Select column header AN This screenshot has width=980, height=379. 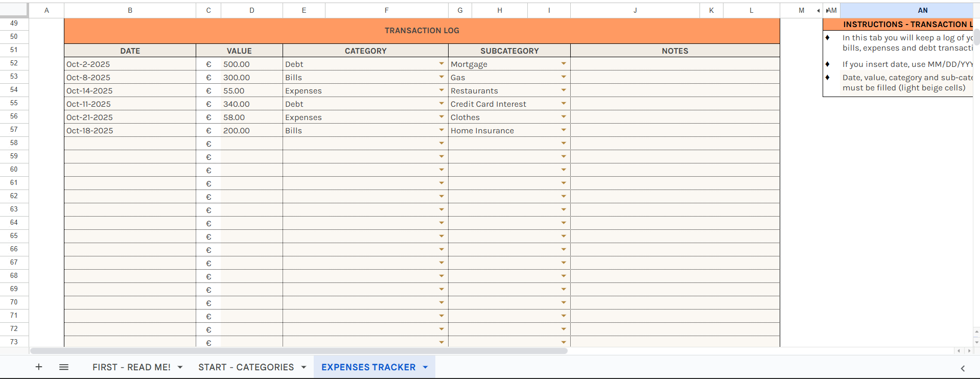[922, 10]
